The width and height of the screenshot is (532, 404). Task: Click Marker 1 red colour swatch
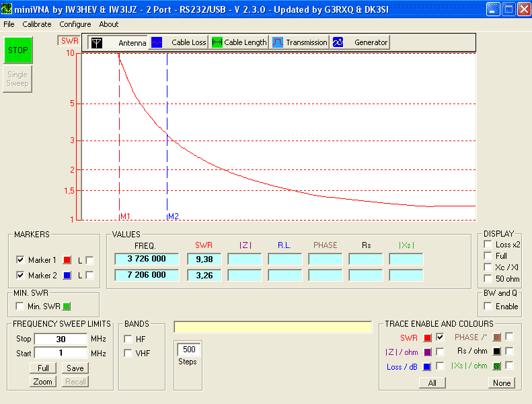pyautogui.click(x=67, y=260)
